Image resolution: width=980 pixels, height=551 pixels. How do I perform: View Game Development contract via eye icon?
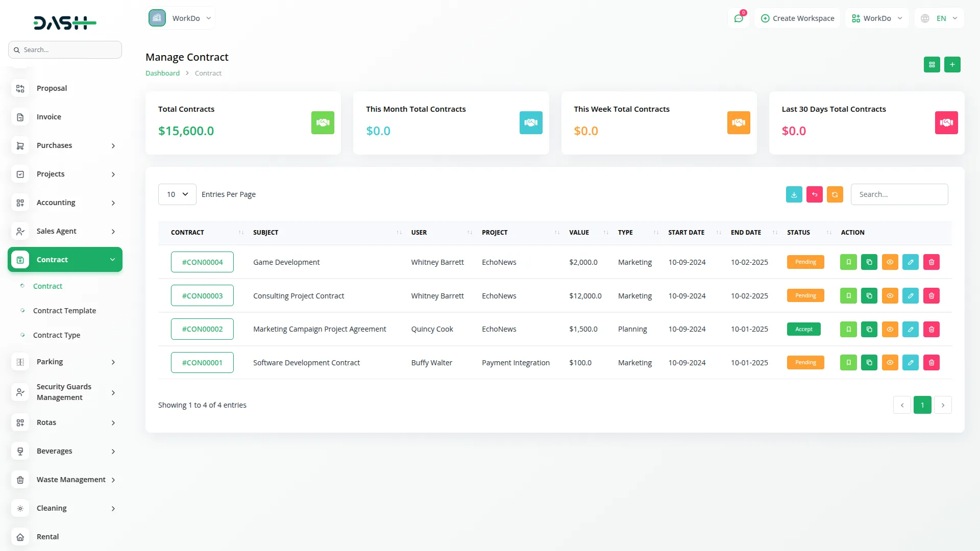pyautogui.click(x=890, y=262)
